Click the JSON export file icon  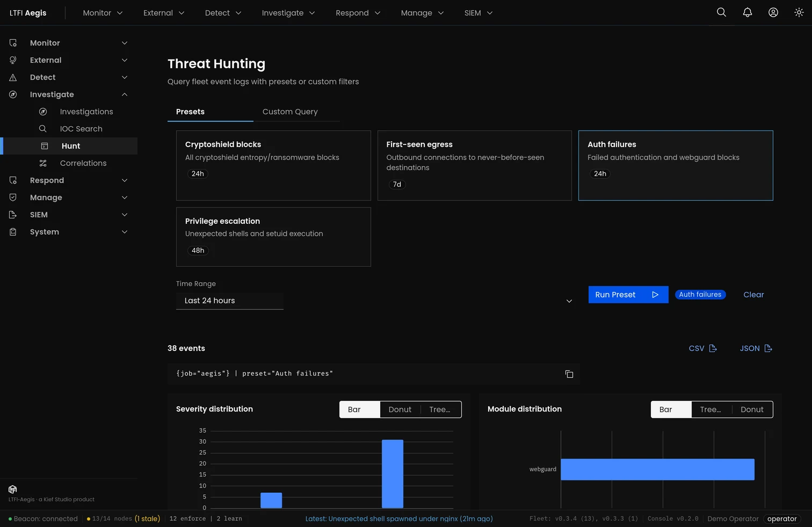click(x=768, y=348)
